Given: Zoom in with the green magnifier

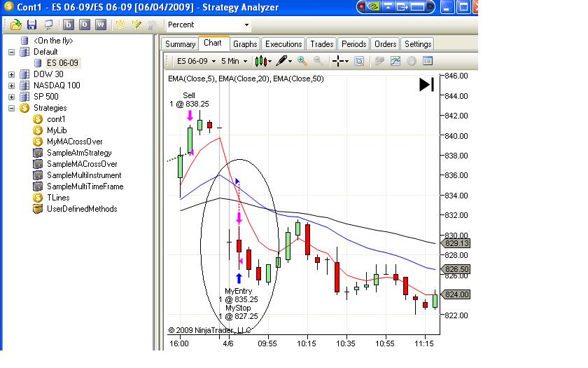Looking at the screenshot, I should [x=302, y=61].
